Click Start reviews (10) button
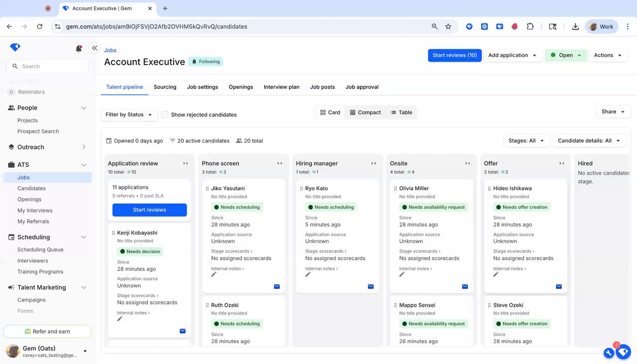 (x=454, y=55)
